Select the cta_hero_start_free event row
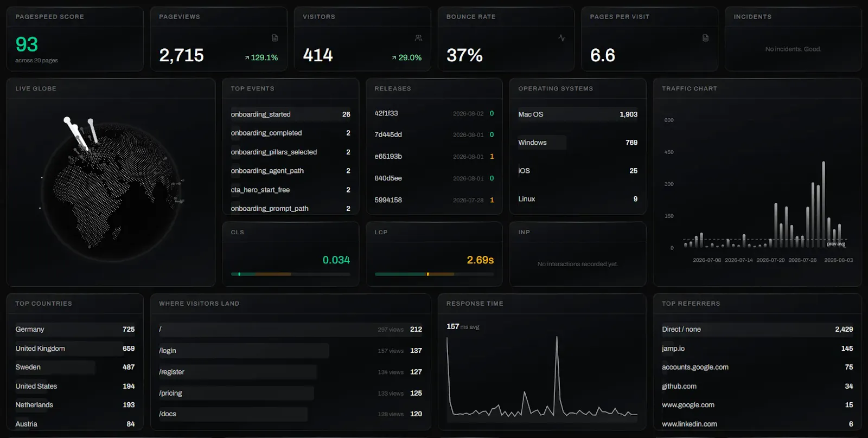Screen dimensions: 868x438 pyautogui.click(x=291, y=190)
